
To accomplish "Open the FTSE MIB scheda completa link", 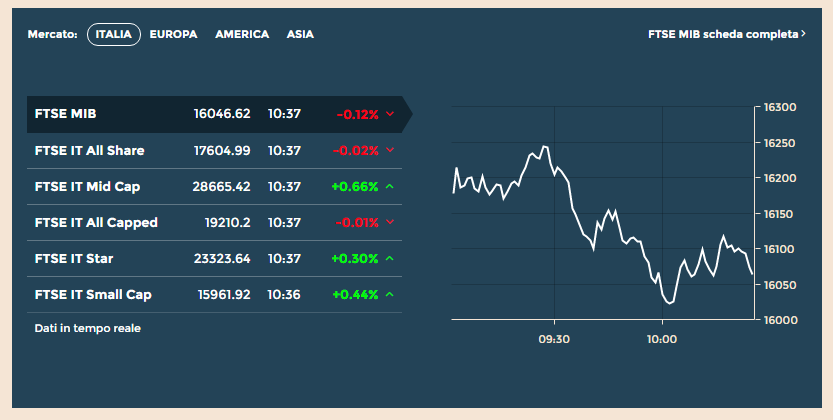I will coord(724,34).
